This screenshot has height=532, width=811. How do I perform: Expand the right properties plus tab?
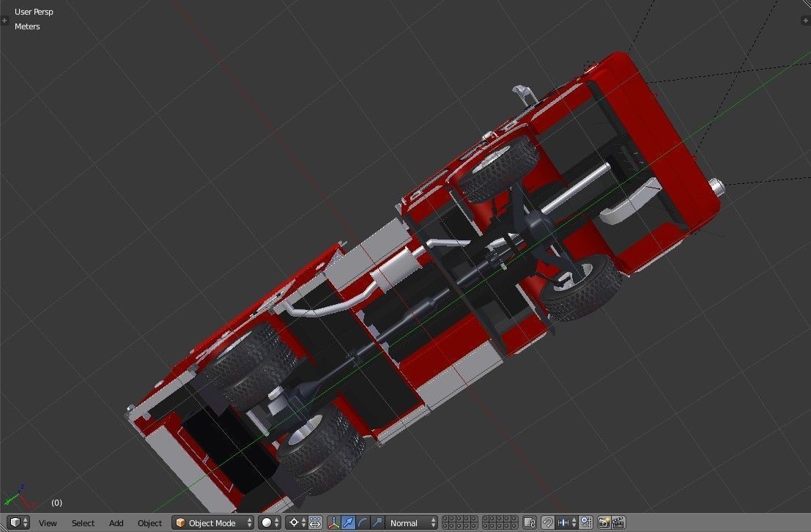click(806, 21)
